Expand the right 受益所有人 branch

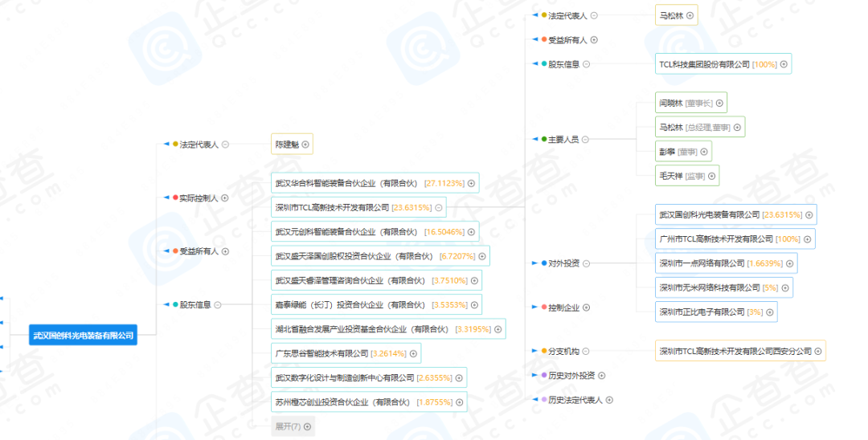(594, 40)
